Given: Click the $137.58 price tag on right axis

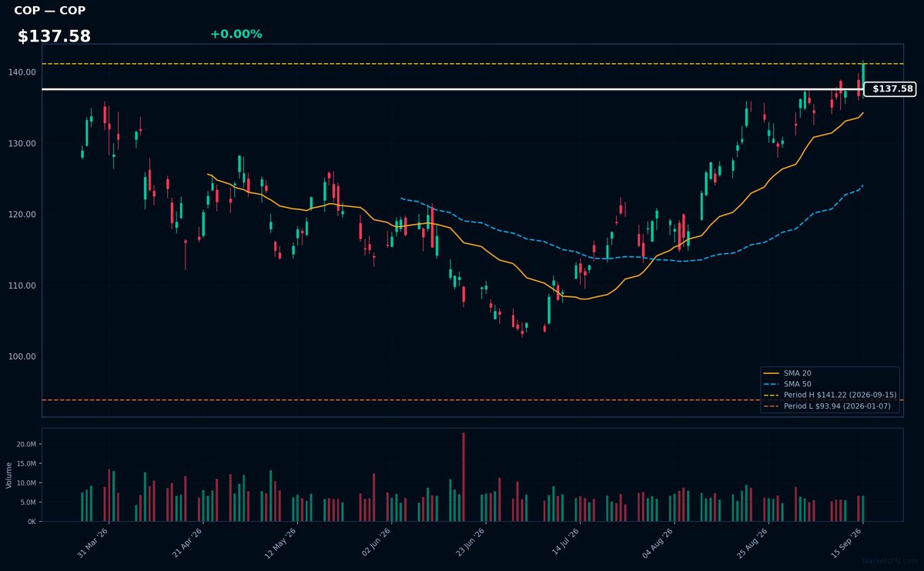Looking at the screenshot, I should [x=892, y=89].
